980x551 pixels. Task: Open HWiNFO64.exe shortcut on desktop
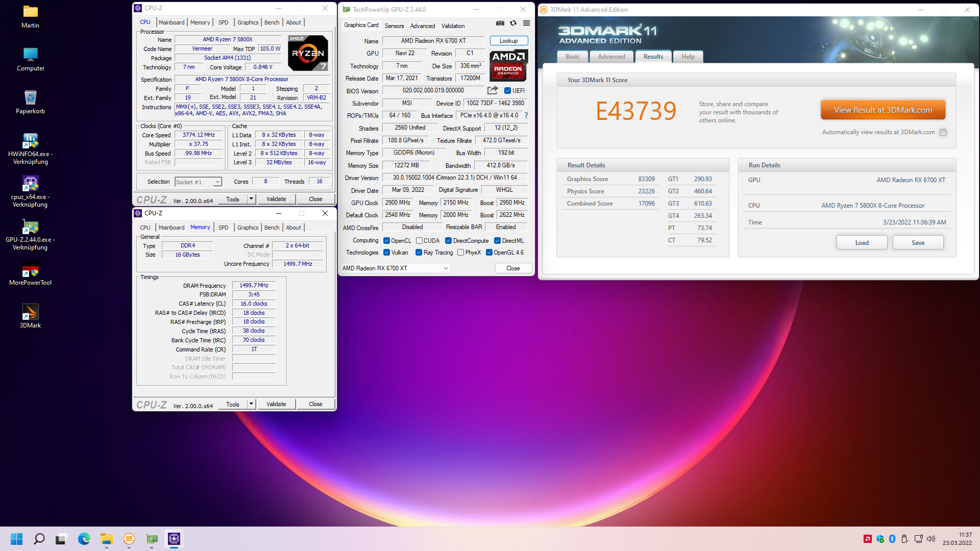click(x=30, y=148)
